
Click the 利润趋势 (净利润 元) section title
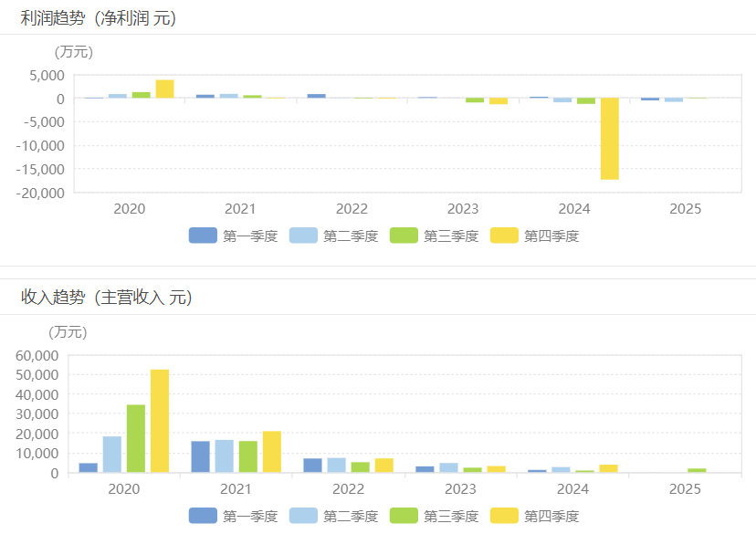tap(99, 17)
